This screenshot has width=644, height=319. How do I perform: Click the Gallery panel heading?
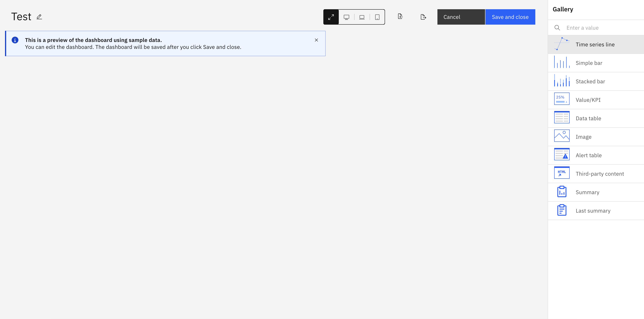coord(563,9)
